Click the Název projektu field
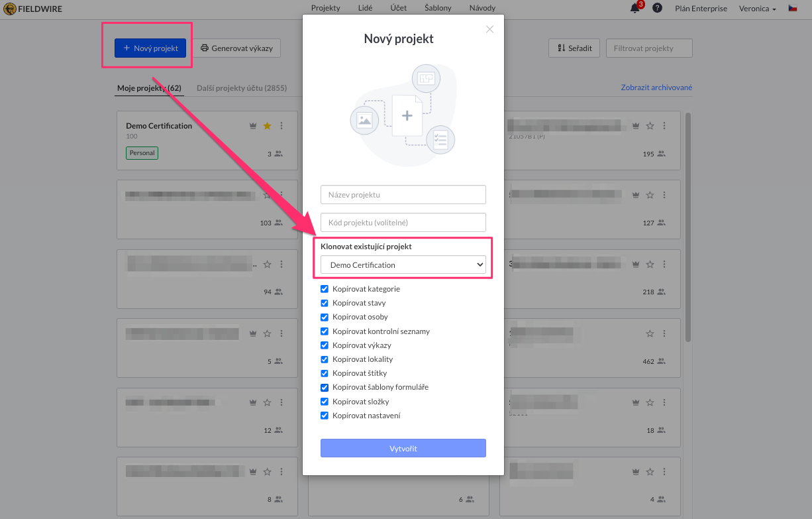Image resolution: width=812 pixels, height=519 pixels. coord(403,195)
